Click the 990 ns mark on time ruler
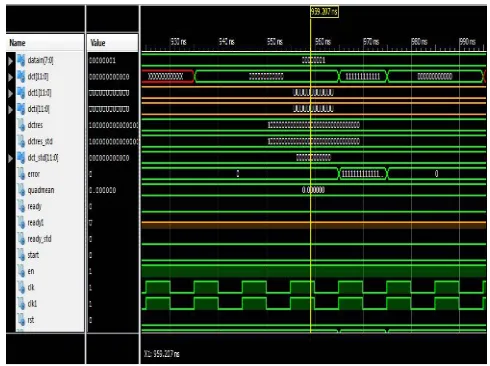The height and width of the screenshot is (366, 490). (x=467, y=42)
